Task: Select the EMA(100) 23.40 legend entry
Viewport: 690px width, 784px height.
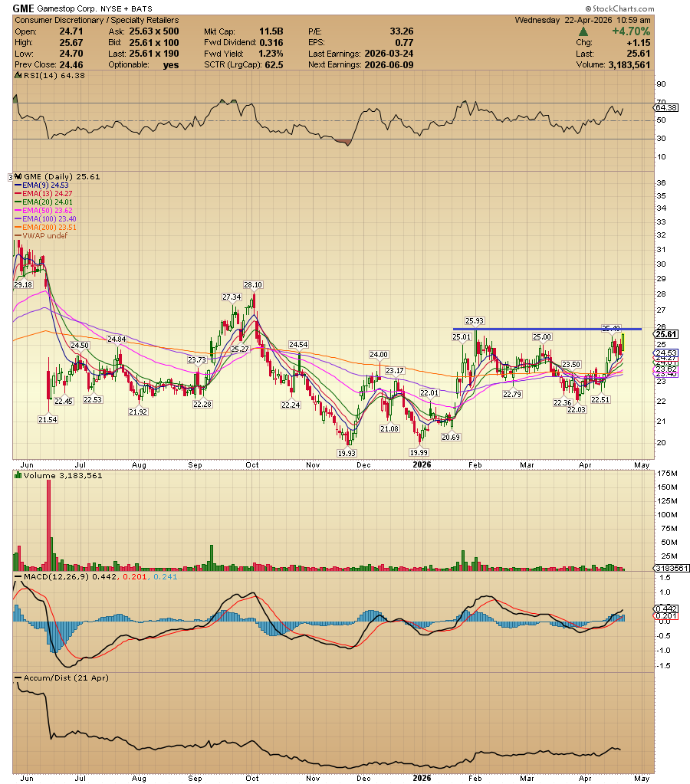Action: click(45, 219)
